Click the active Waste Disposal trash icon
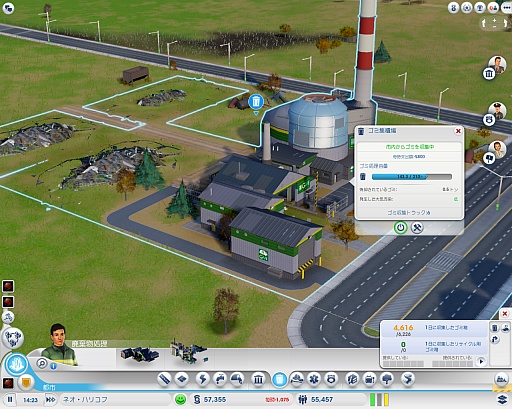Viewport: 512px width, 409px height. pyautogui.click(x=279, y=379)
